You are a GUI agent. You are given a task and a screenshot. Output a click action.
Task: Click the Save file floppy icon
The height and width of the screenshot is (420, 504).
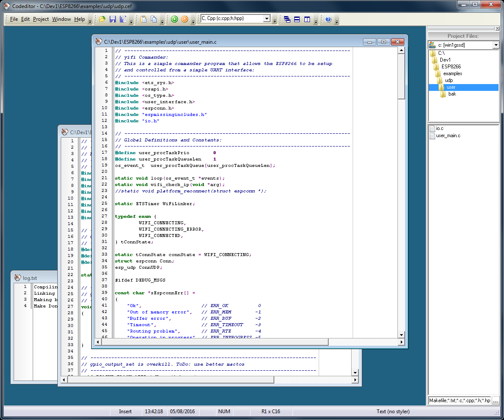point(113,19)
